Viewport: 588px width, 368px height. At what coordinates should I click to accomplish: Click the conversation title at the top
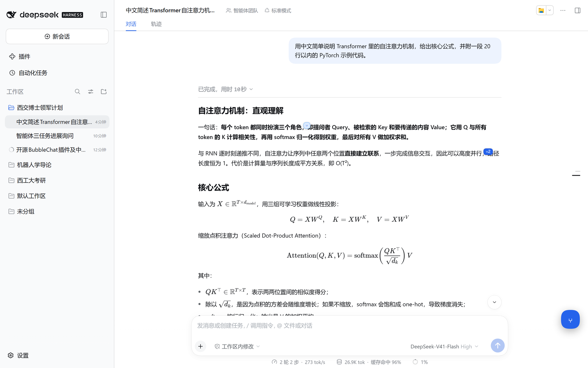pyautogui.click(x=170, y=10)
